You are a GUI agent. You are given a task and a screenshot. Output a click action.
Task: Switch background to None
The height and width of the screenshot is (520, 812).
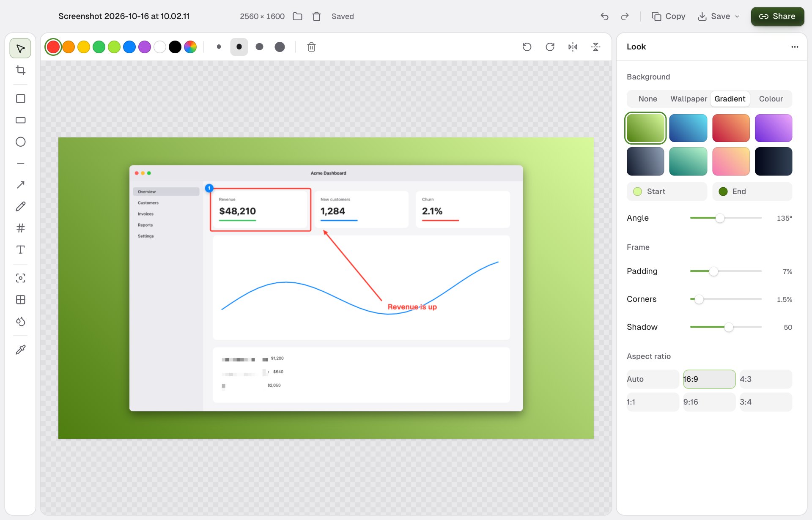pos(647,99)
